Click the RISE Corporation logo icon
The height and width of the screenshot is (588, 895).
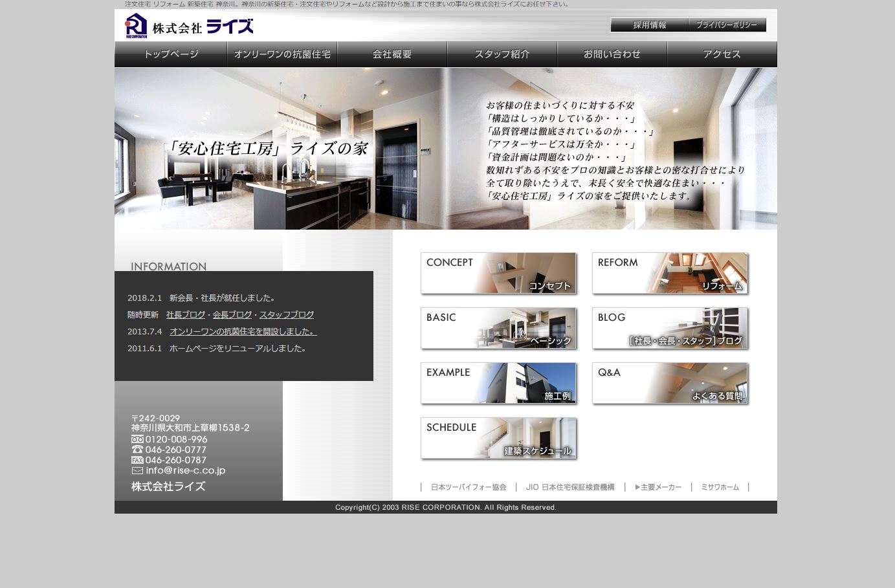(x=137, y=27)
